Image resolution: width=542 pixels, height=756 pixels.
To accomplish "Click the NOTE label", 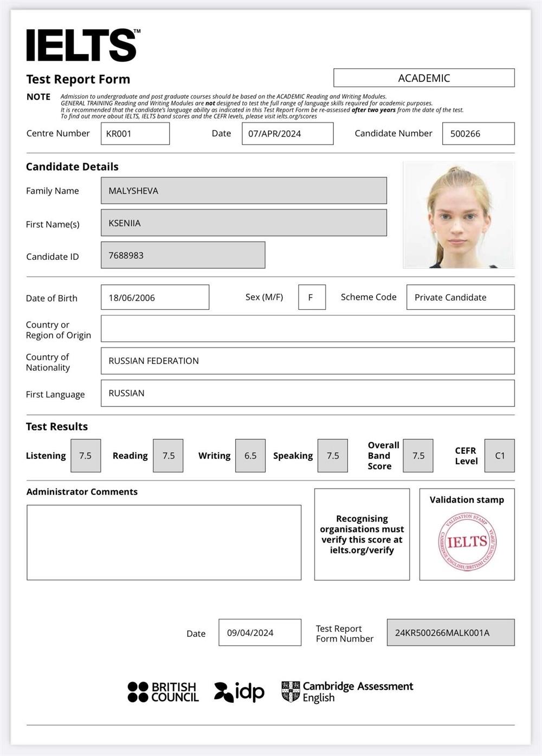I will 38,97.
